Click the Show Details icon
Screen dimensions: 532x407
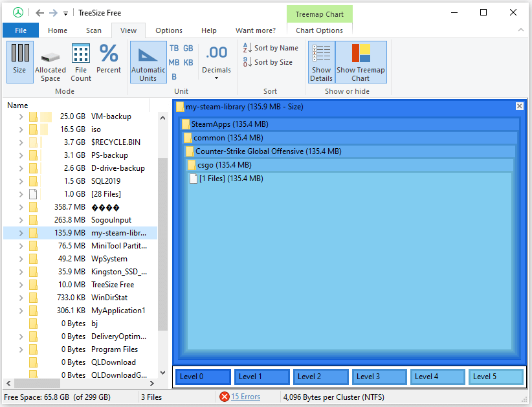tap(321, 62)
